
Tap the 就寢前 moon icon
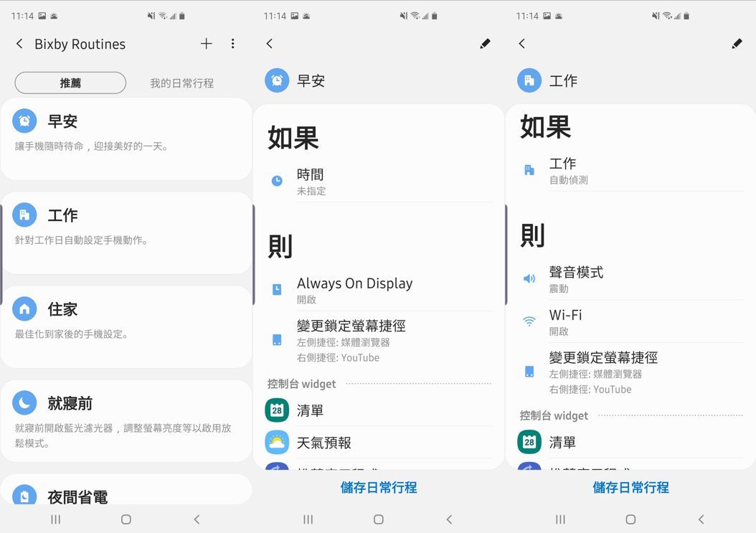(24, 402)
